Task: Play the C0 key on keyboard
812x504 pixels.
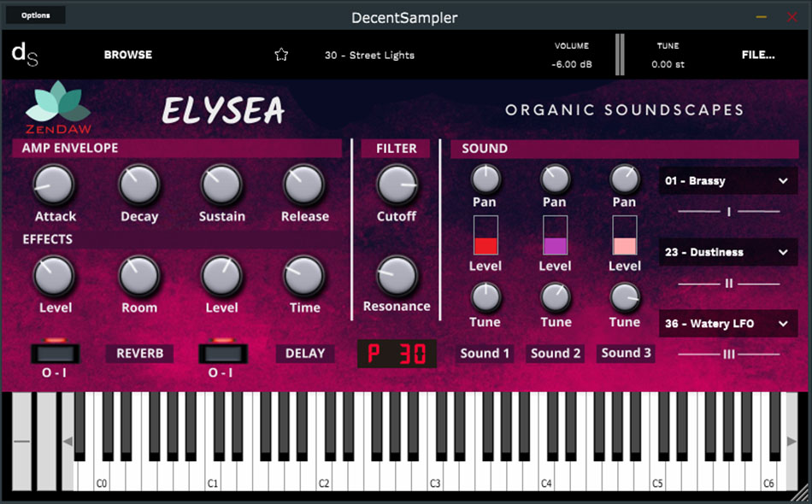Action: (102, 476)
